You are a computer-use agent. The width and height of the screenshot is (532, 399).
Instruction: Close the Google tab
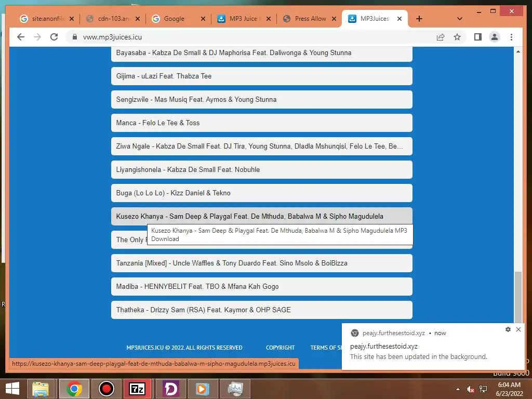coord(203,19)
